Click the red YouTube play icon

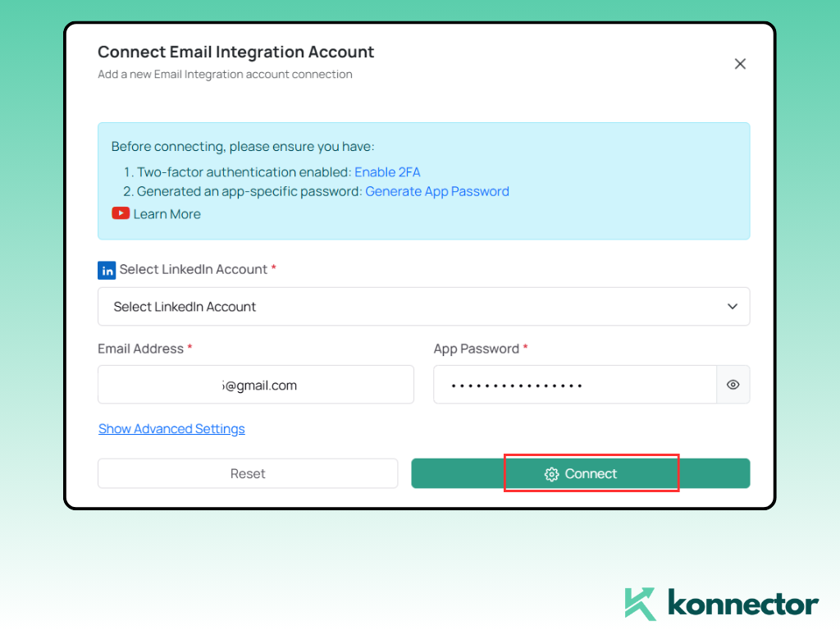121,213
